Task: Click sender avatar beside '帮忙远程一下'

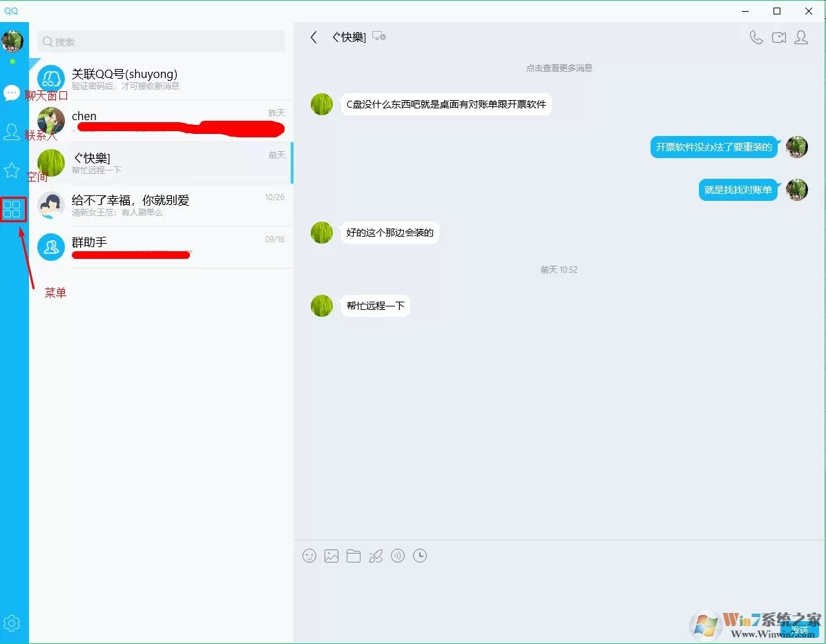Action: tap(321, 305)
